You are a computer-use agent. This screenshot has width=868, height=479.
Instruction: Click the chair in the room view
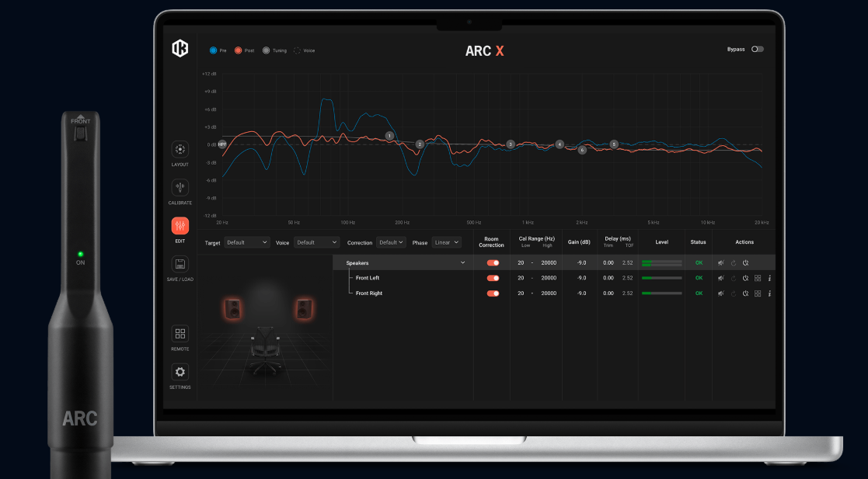(x=265, y=349)
